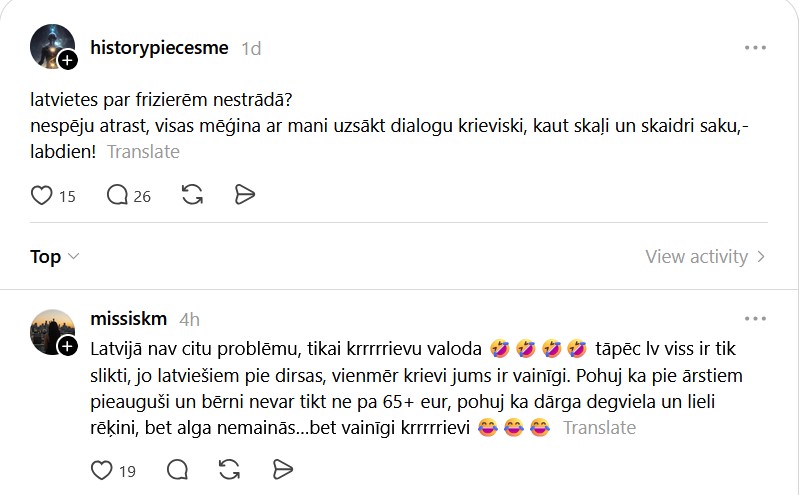Repost the historypiecesme post
This screenshot has width=807, height=495.
[x=193, y=195]
